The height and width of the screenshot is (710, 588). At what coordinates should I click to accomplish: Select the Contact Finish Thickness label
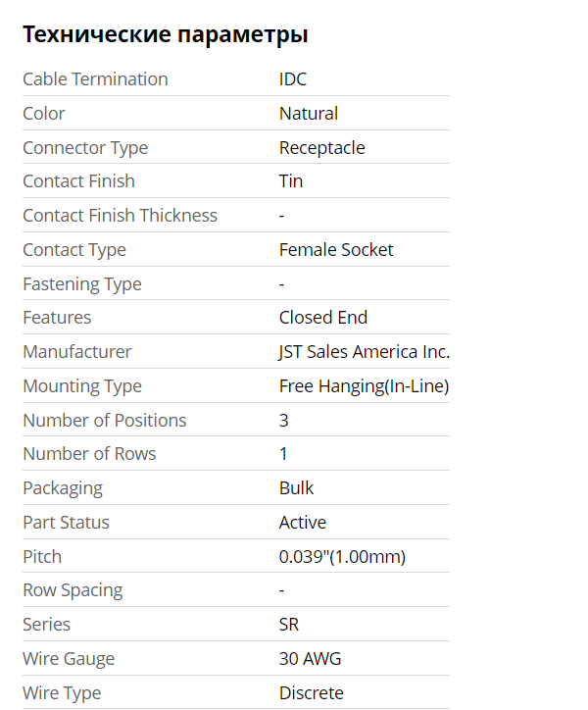pyautogui.click(x=120, y=216)
